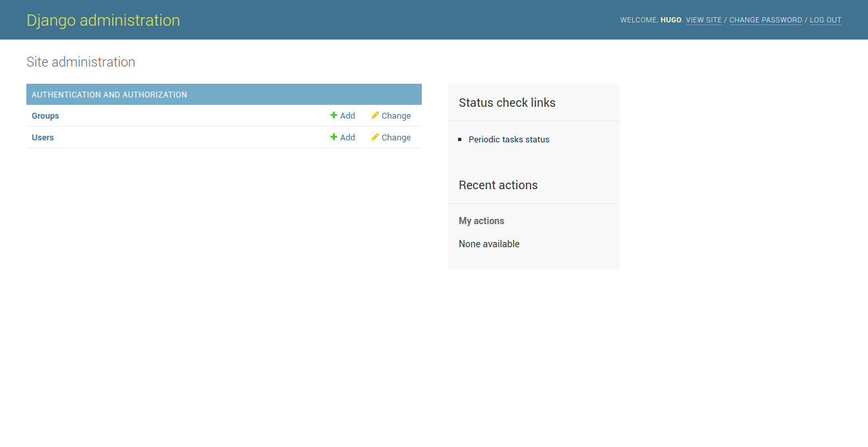Click the HUGO username in the header

click(x=670, y=20)
